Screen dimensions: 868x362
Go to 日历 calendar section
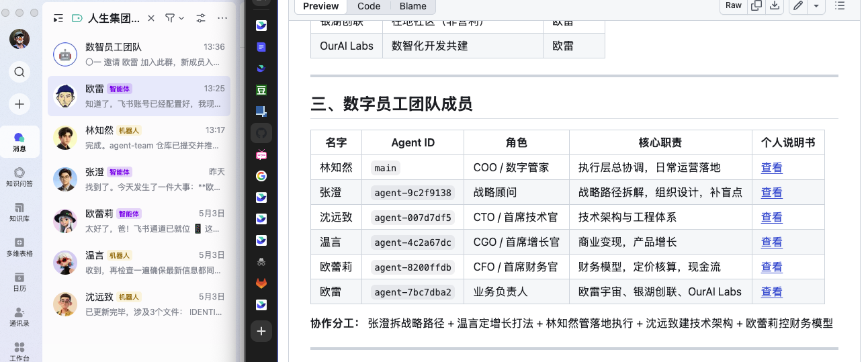[x=19, y=282]
